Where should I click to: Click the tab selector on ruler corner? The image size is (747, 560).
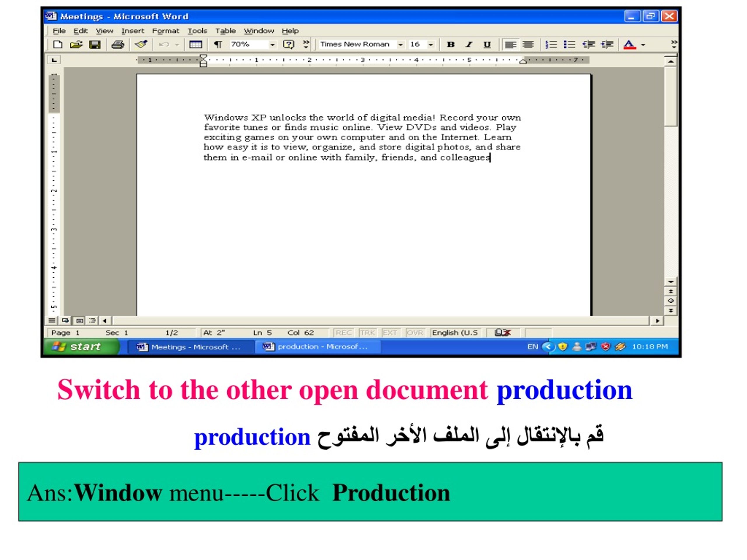point(54,60)
